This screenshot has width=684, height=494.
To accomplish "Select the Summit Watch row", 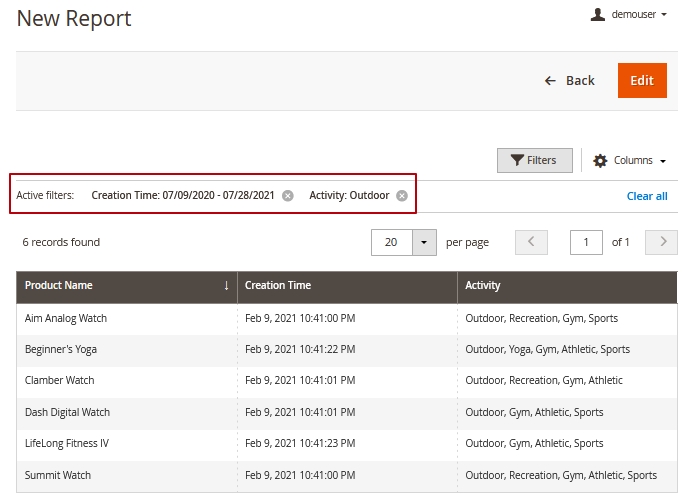I will pyautogui.click(x=58, y=476).
